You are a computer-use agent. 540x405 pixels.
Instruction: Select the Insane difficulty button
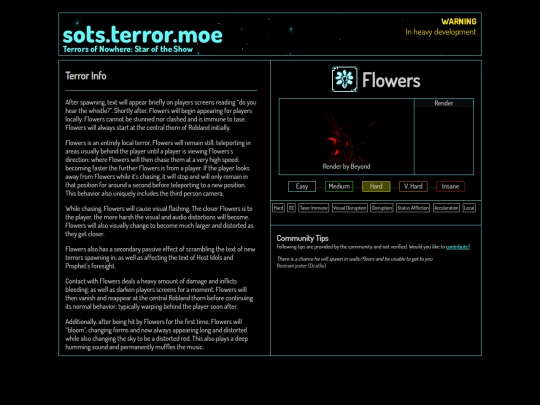point(450,187)
